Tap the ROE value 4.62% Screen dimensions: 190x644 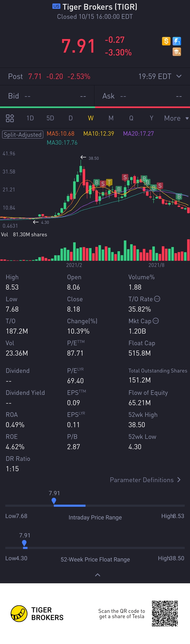pyautogui.click(x=15, y=447)
